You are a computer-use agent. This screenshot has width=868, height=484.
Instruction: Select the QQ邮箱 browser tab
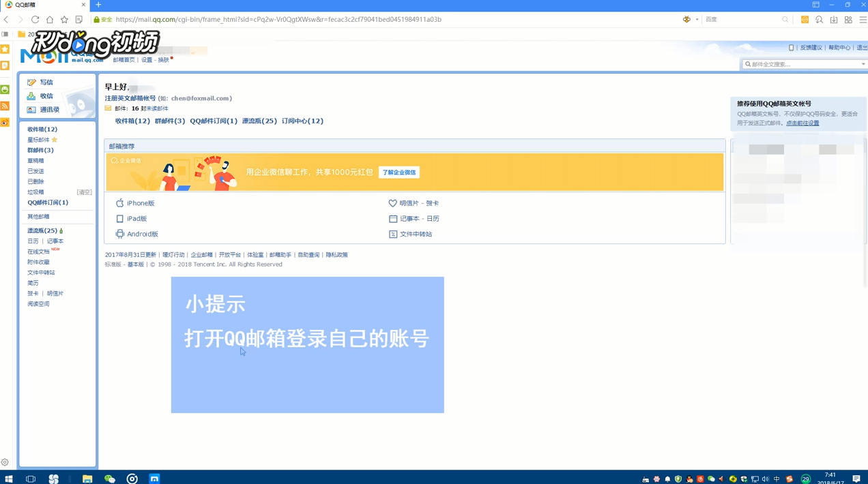point(44,5)
